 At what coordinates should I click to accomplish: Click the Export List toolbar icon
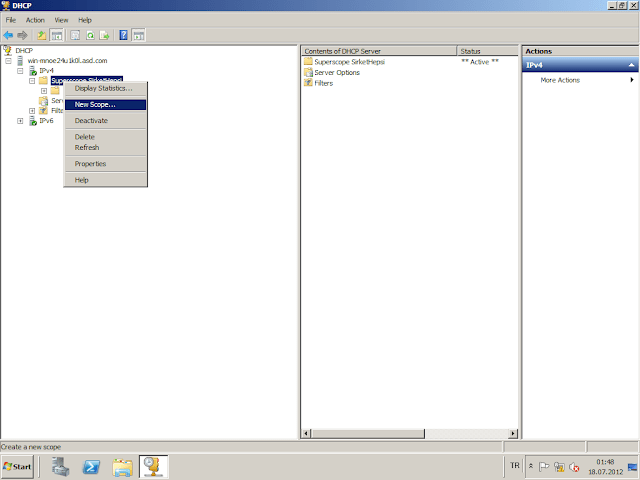coord(105,35)
